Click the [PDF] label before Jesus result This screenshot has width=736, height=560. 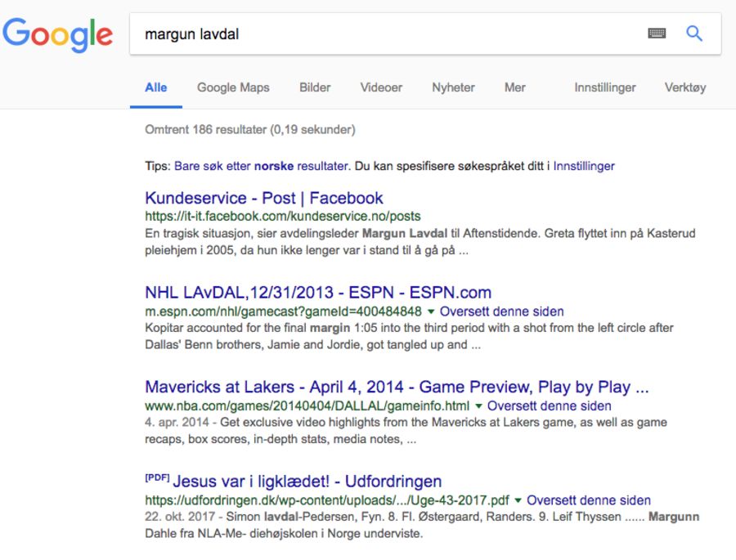(157, 478)
